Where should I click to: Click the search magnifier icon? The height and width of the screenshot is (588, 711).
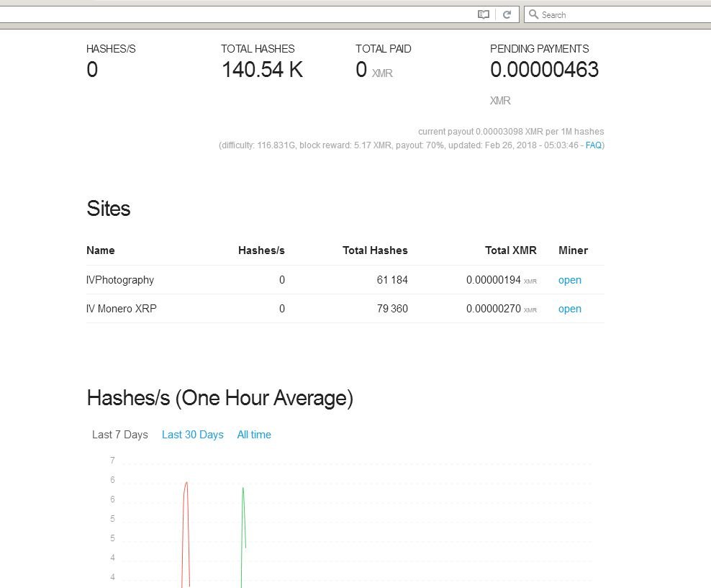click(x=534, y=14)
